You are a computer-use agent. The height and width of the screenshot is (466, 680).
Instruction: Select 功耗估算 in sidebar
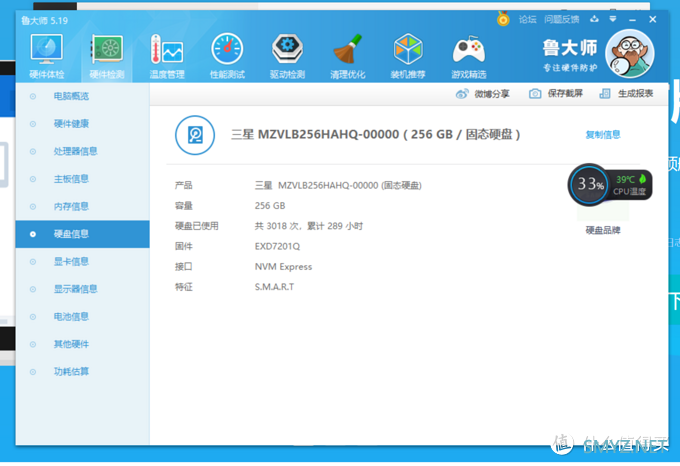click(x=82, y=371)
